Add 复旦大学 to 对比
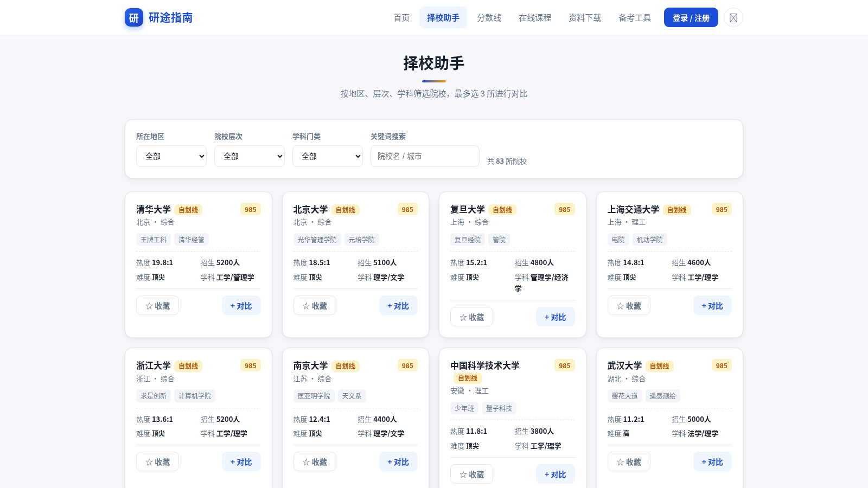The width and height of the screenshot is (868, 488). (x=556, y=317)
